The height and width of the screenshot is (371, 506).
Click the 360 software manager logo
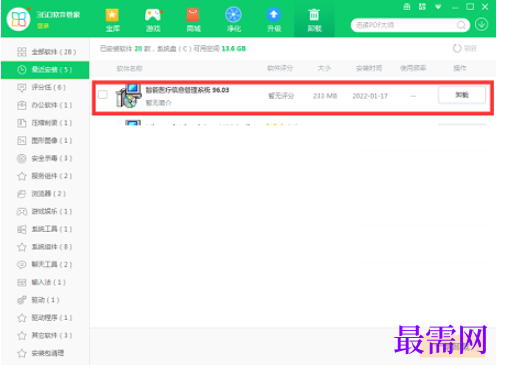coord(18,19)
